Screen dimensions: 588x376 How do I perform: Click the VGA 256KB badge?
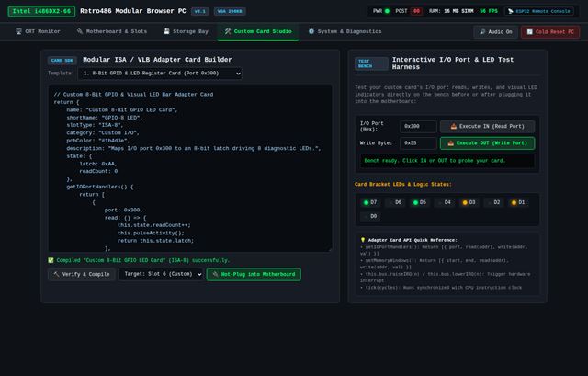coord(230,11)
